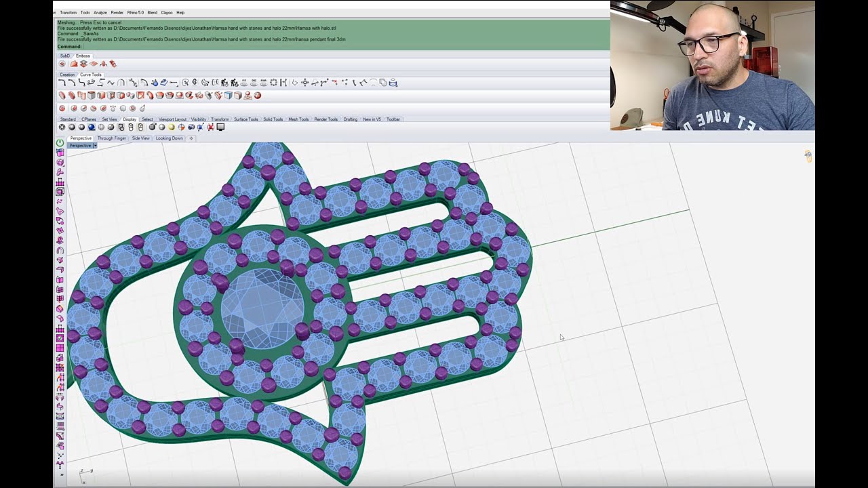The width and height of the screenshot is (868, 488).
Task: Click the first fillet curve icon in Curve Tools
Action: click(62, 82)
